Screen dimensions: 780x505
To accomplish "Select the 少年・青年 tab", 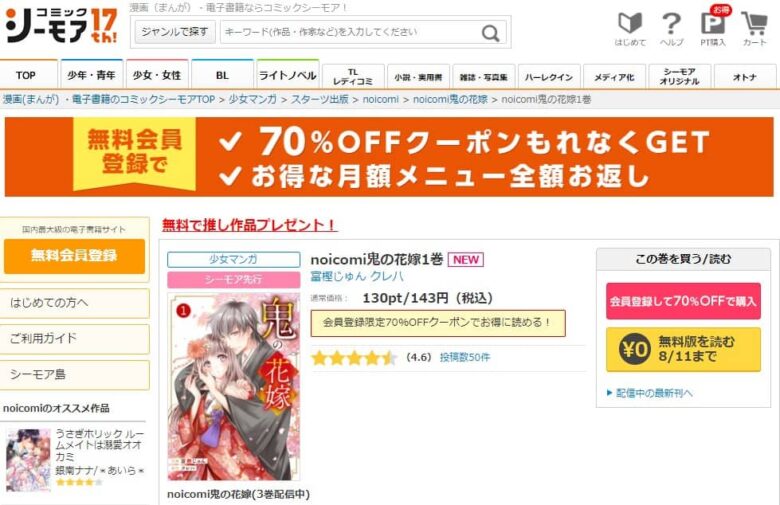I will pos(91,75).
